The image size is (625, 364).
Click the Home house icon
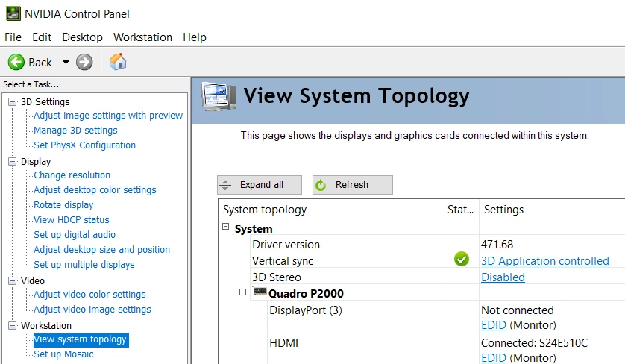point(118,62)
